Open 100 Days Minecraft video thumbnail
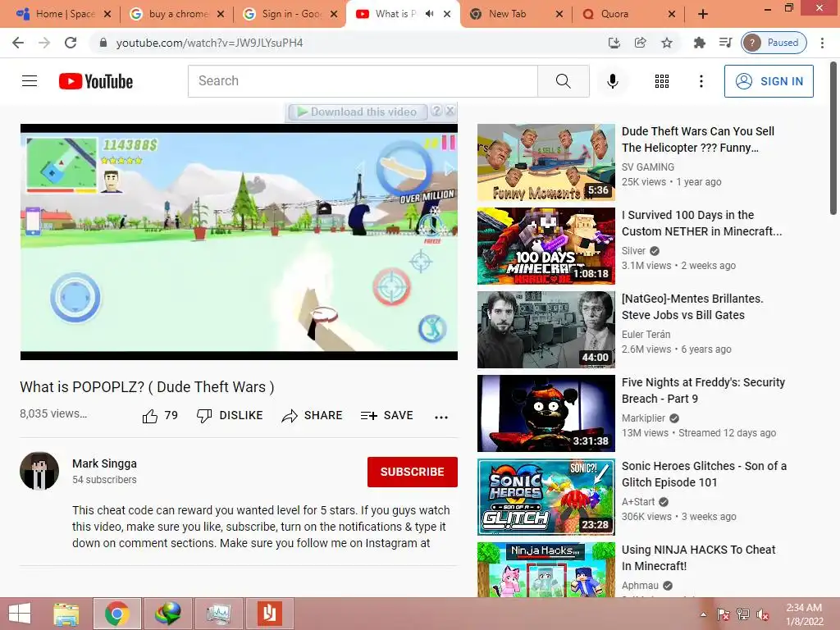This screenshot has height=630, width=840. [546, 246]
